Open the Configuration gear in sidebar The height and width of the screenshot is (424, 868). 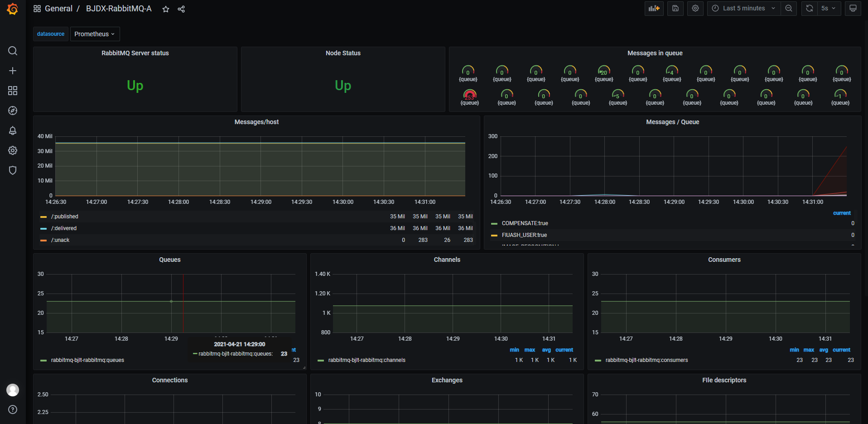coord(13,150)
